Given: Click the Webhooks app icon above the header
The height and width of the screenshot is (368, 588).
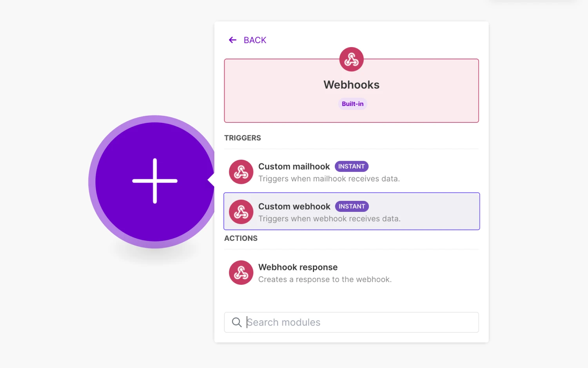Looking at the screenshot, I should (351, 59).
